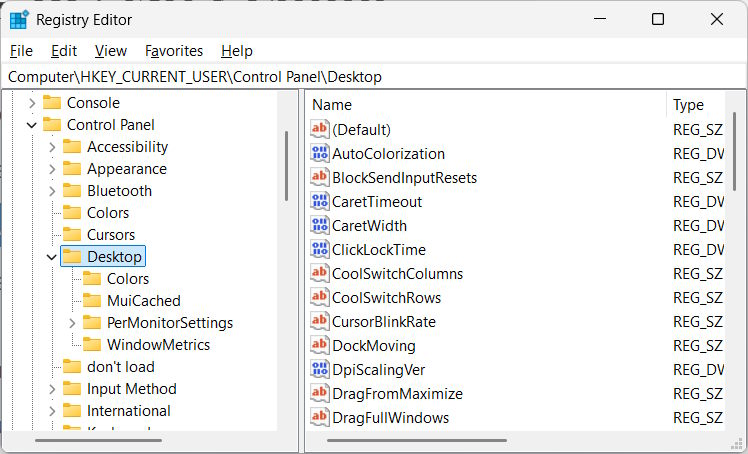Click the ab icon beside CoolSwitchRows

click(320, 297)
